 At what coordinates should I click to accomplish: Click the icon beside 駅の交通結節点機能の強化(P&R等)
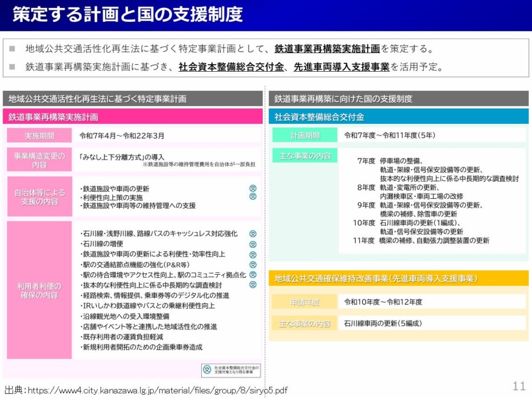253,265
